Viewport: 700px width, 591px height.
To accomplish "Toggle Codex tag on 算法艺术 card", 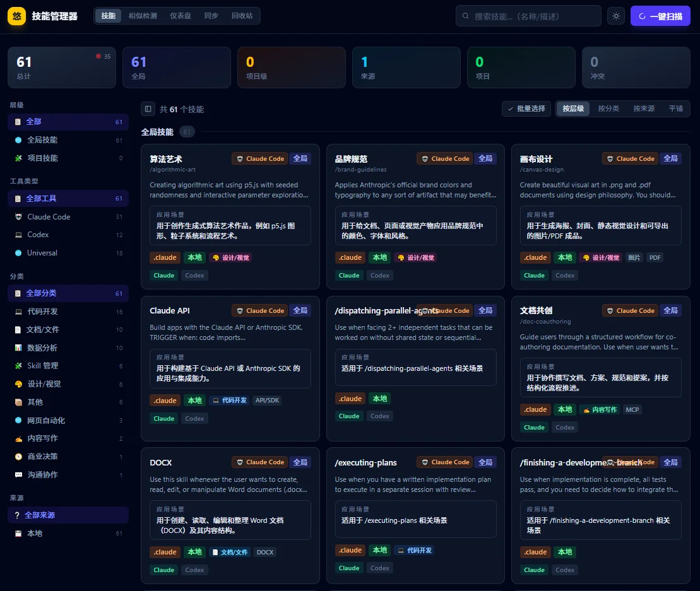I will 194,276.
